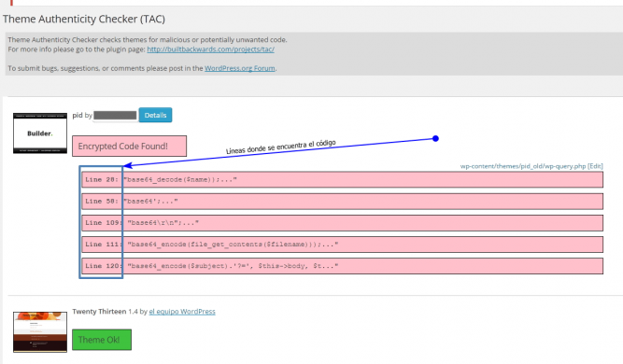Open the Builder theme thumbnail
623x364 pixels.
pyautogui.click(x=40, y=133)
